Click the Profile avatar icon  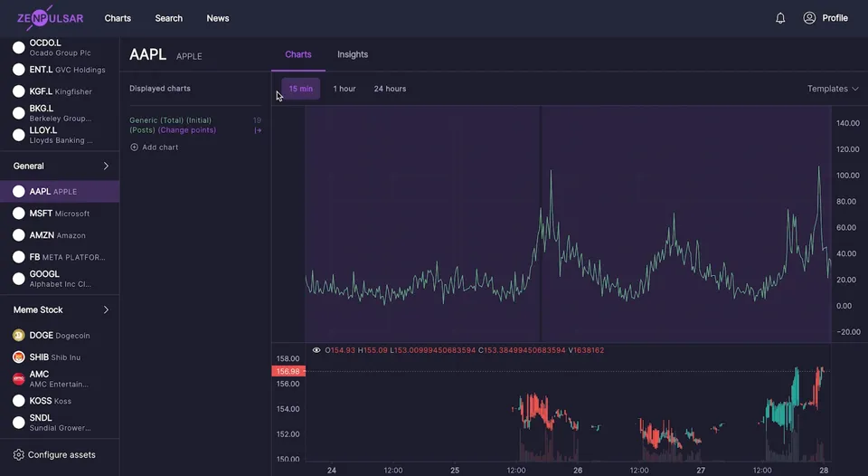pyautogui.click(x=809, y=18)
